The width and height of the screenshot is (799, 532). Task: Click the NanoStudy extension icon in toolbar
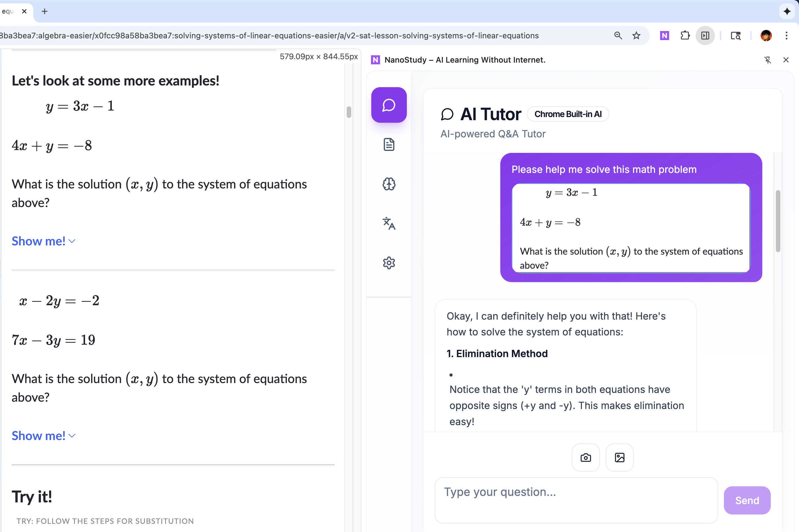point(664,36)
